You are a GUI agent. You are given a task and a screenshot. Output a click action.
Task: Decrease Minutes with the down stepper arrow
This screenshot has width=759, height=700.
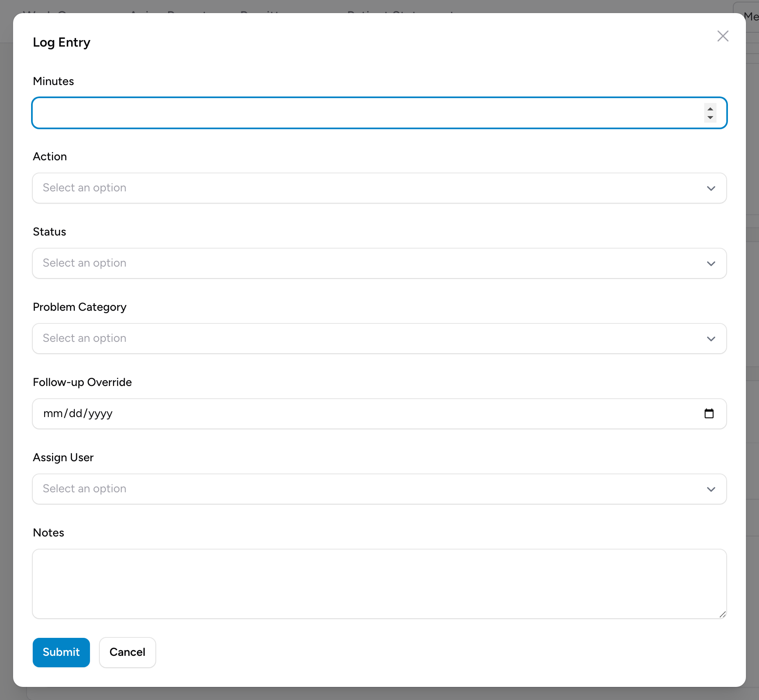click(x=710, y=117)
